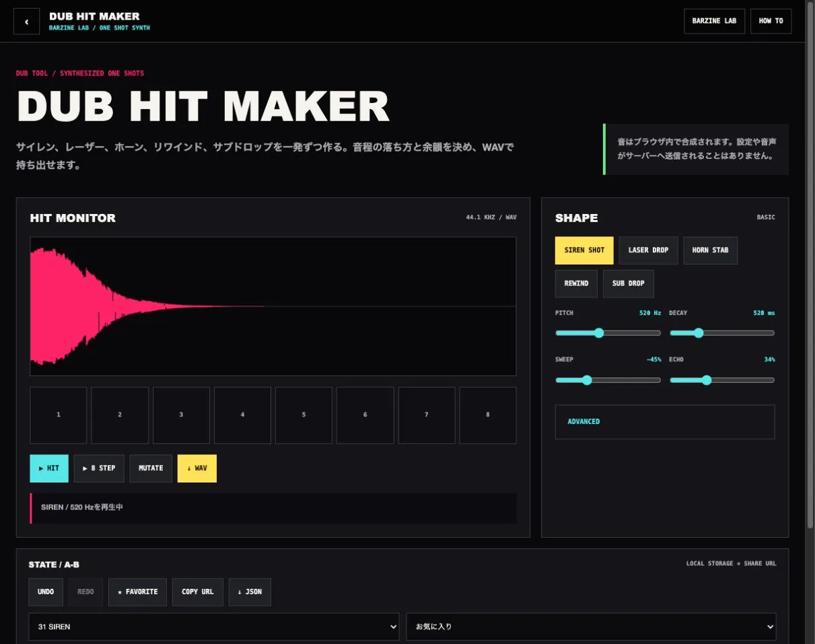Adjust the ECHO slider
815x644 pixels.
tap(722, 380)
